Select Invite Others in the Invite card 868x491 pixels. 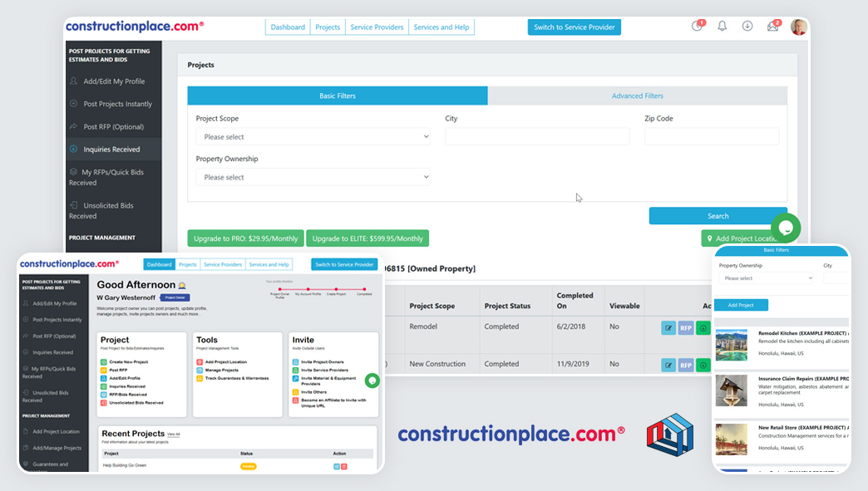coord(313,392)
